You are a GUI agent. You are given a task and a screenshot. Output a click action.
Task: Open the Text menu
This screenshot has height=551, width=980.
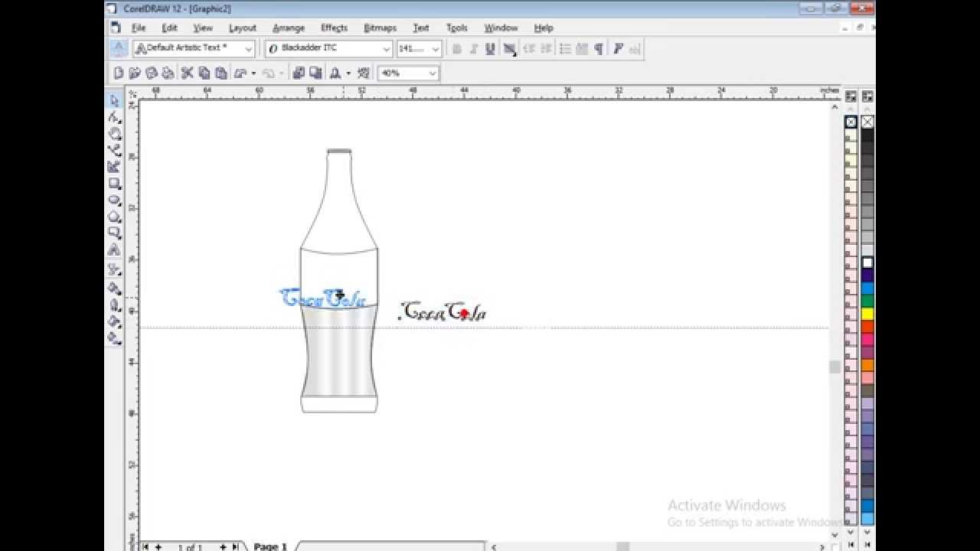[x=421, y=28]
